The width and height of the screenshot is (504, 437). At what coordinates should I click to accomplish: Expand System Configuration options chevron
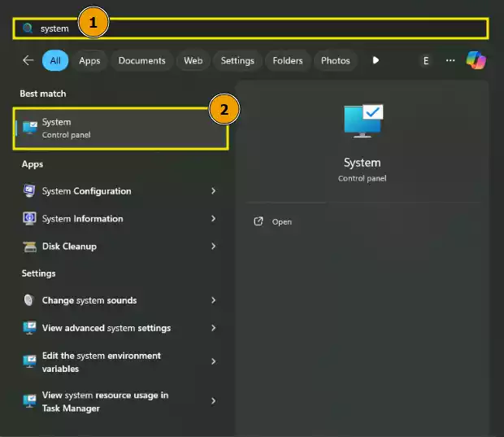(x=213, y=191)
